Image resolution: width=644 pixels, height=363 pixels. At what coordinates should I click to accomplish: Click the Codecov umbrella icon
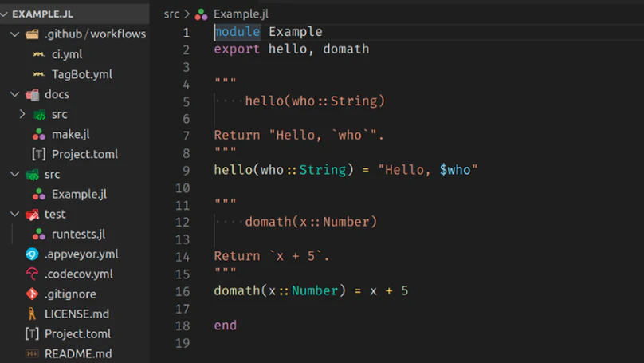[32, 274]
